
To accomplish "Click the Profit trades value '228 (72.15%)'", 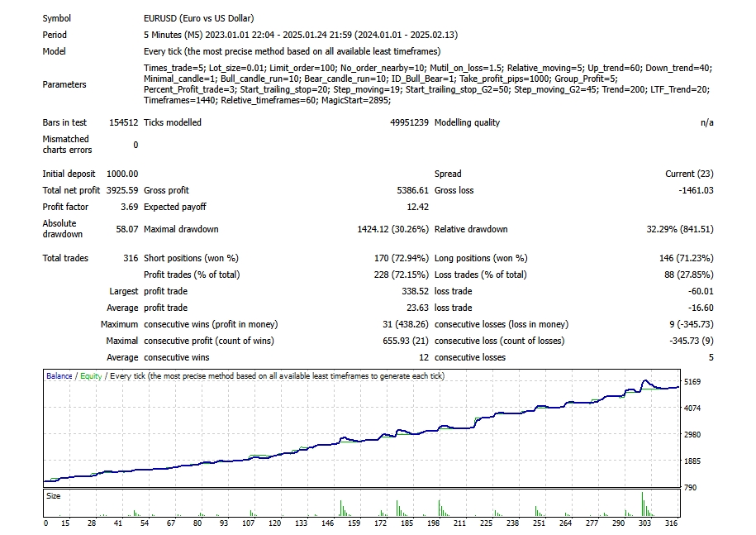I will [x=402, y=275].
